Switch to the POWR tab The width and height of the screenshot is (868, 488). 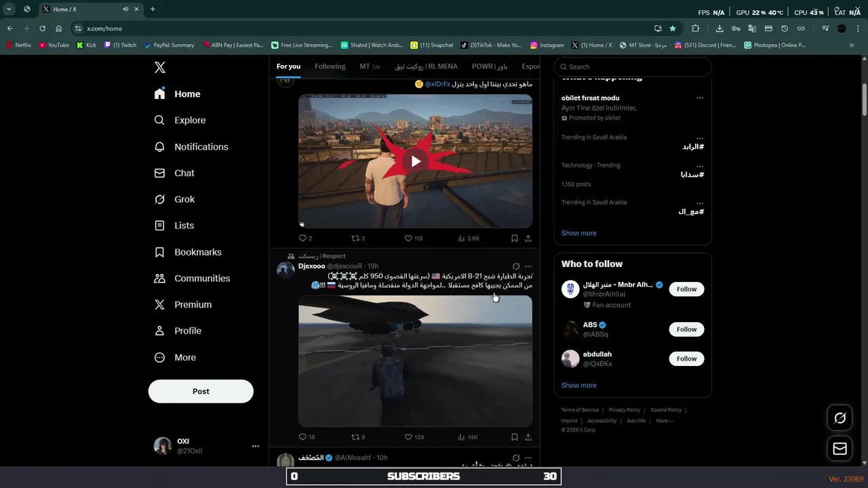tap(490, 66)
